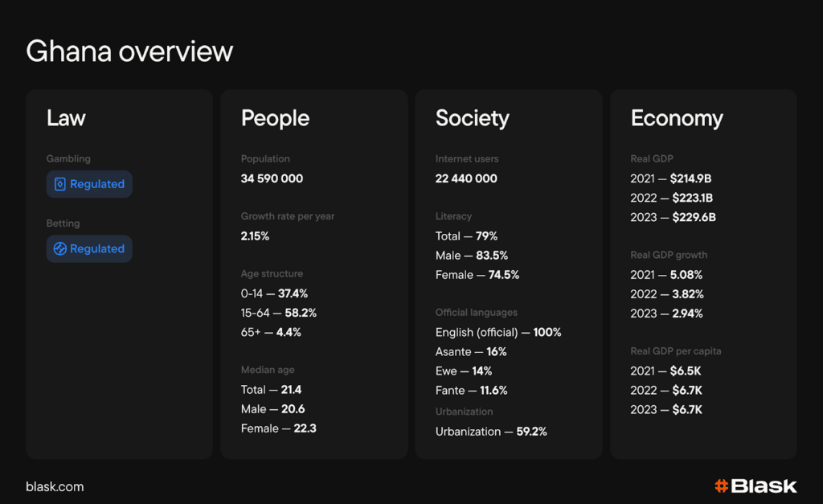823x504 pixels.
Task: Select the Economy card heading
Action: 677,118
